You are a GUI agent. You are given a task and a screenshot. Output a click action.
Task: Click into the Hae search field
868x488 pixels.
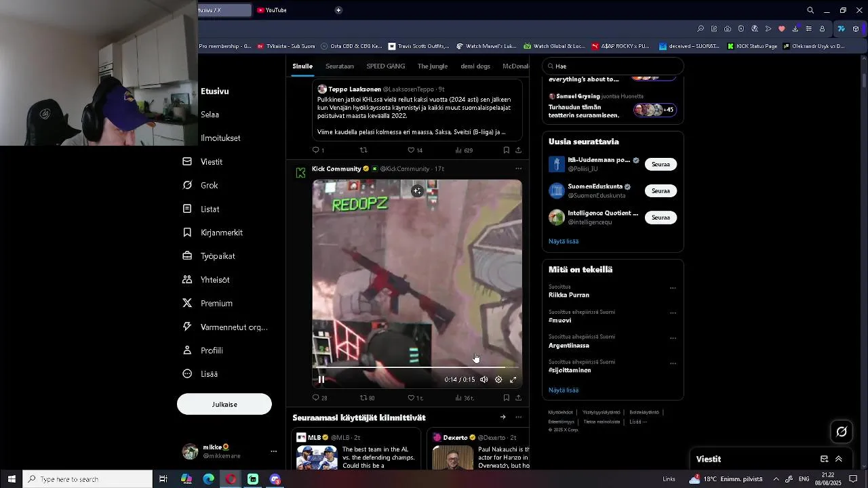613,66
